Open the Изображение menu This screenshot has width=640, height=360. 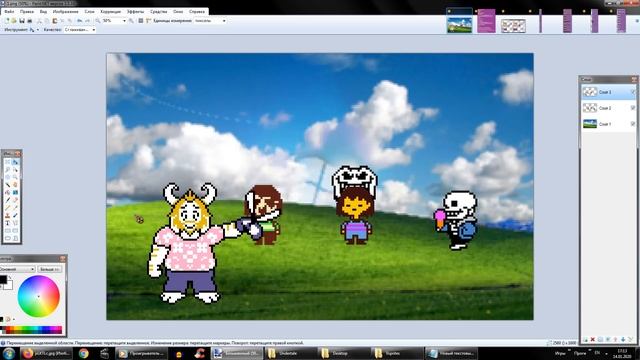pos(65,12)
